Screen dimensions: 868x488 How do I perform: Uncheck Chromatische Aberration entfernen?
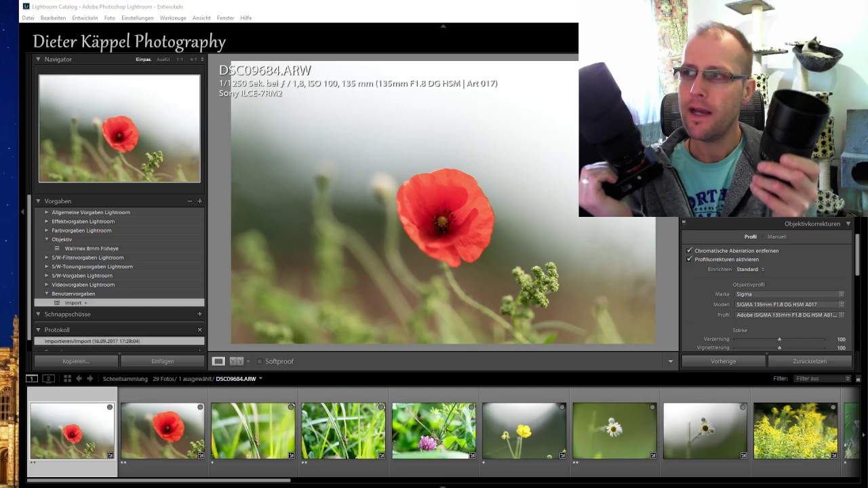tap(690, 251)
